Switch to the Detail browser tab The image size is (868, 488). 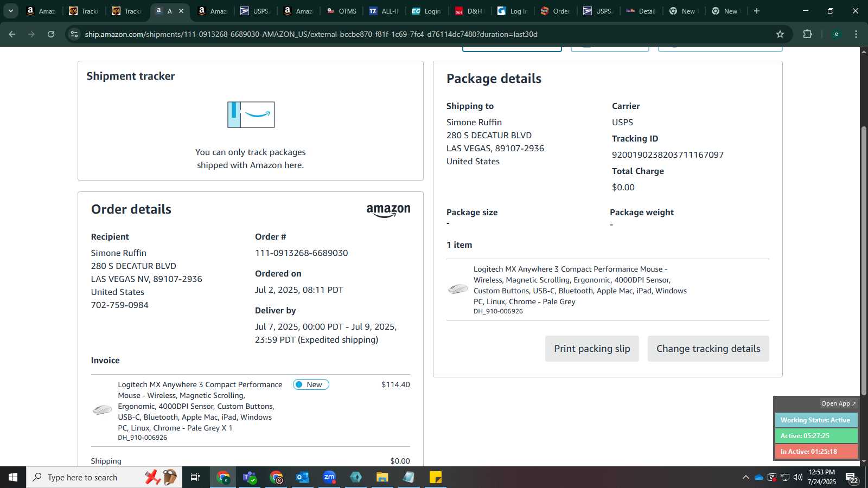tap(641, 11)
